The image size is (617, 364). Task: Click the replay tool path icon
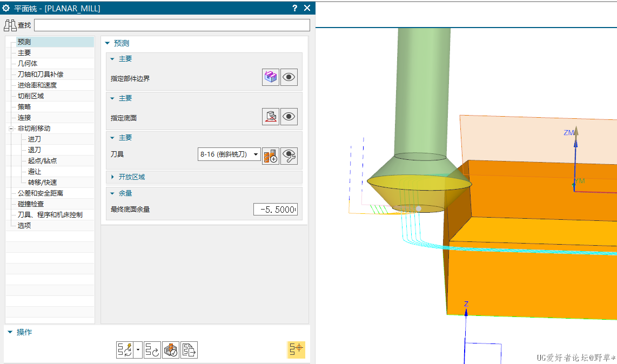click(152, 350)
